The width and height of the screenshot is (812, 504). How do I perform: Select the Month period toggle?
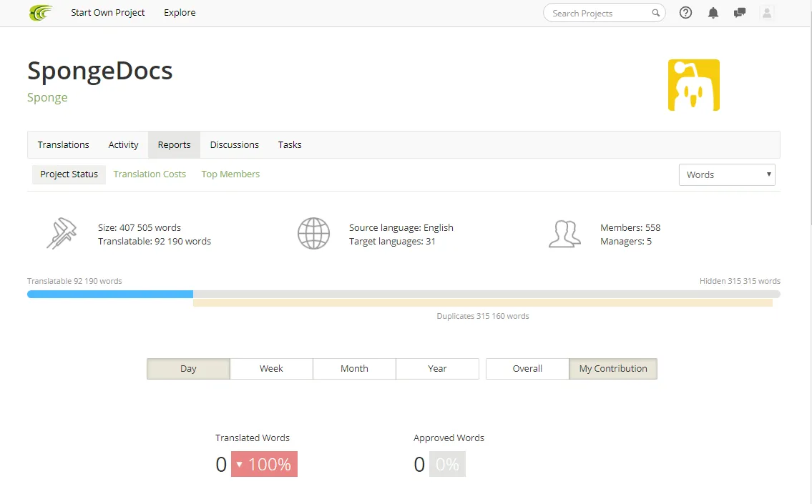(354, 369)
